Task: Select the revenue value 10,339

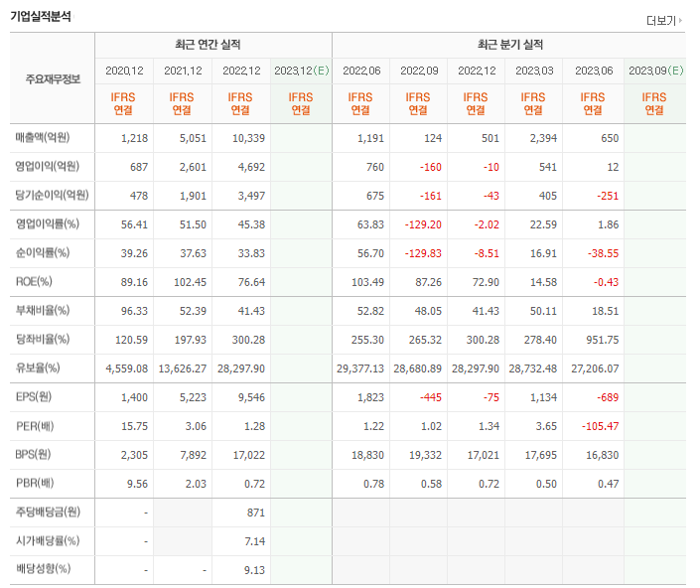Action: 248,138
